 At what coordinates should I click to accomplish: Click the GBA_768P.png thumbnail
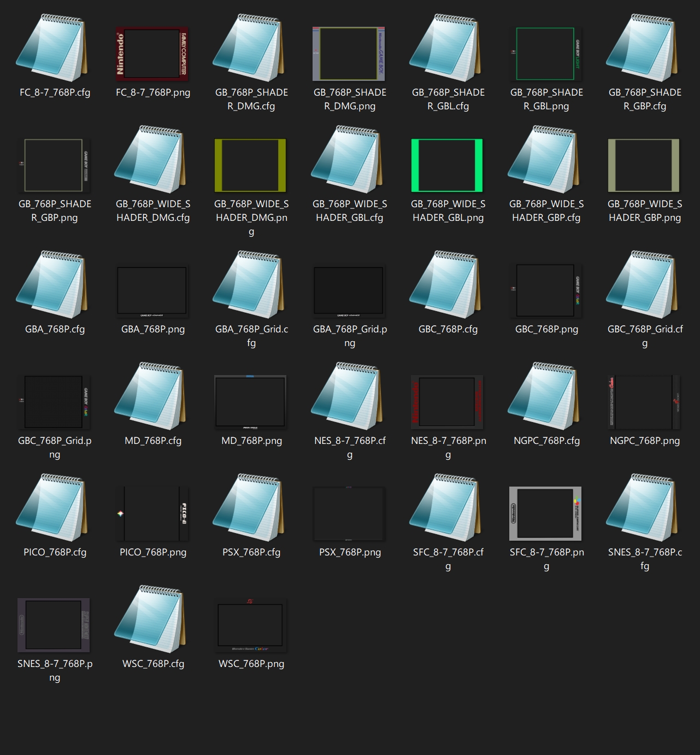tap(152, 291)
